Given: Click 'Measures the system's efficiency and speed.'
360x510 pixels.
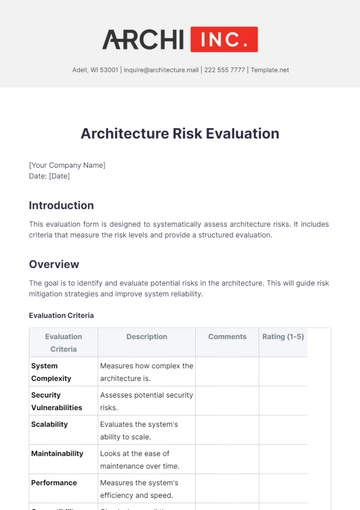Looking at the screenshot, I should (139, 489).
